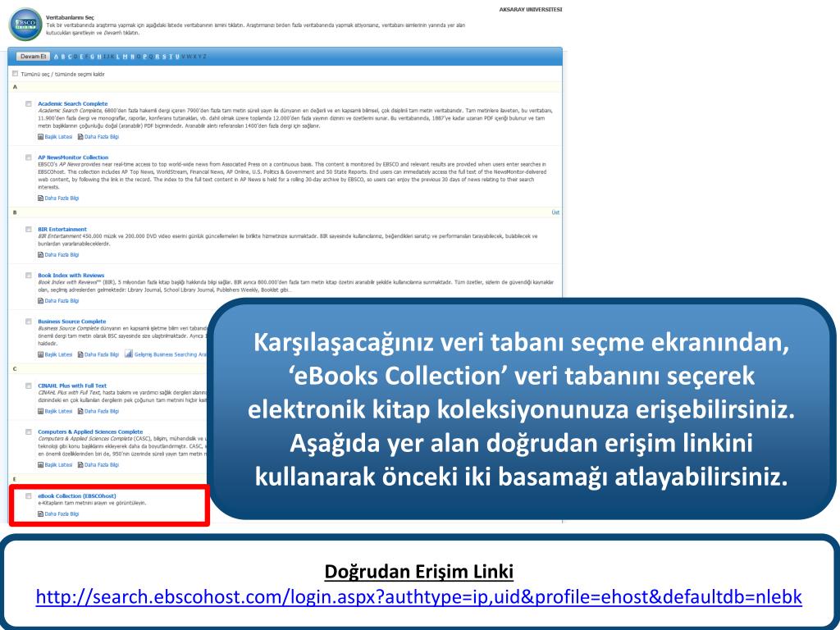840x630 pixels.
Task: Open title list icon for Business Source Complete
Action: 41,354
